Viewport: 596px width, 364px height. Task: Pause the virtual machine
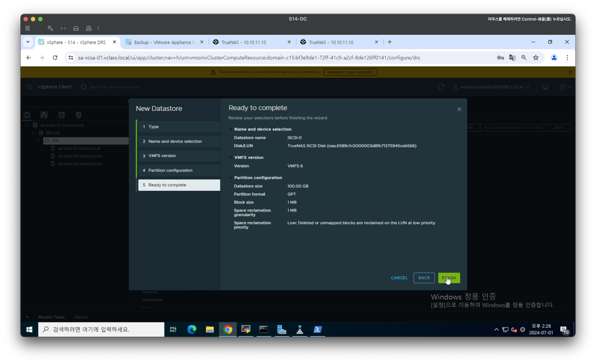pyautogui.click(x=28, y=28)
